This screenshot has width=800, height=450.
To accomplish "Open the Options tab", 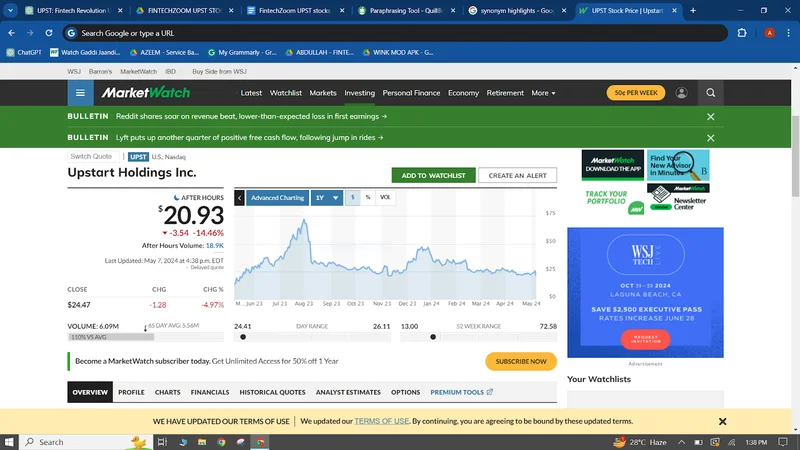I will click(x=406, y=392).
